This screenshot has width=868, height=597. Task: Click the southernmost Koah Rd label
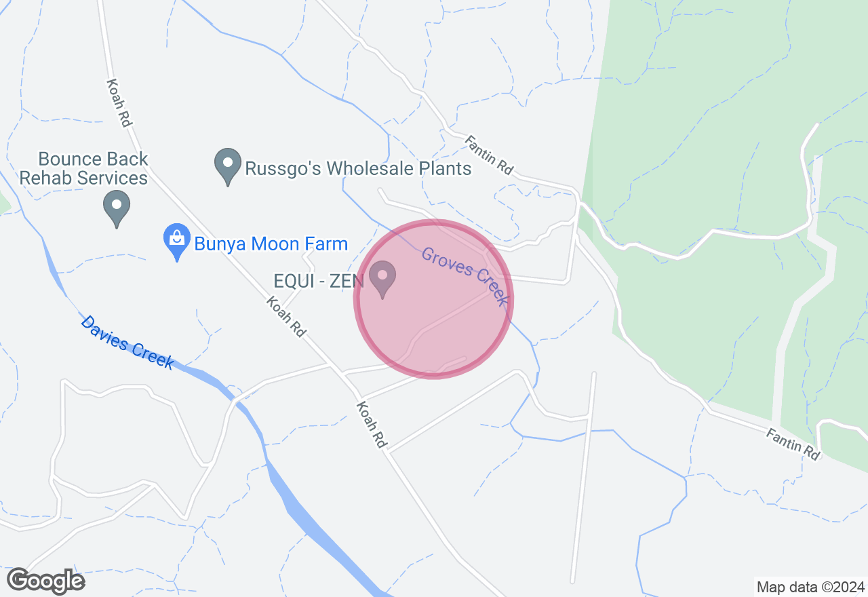[x=371, y=424]
